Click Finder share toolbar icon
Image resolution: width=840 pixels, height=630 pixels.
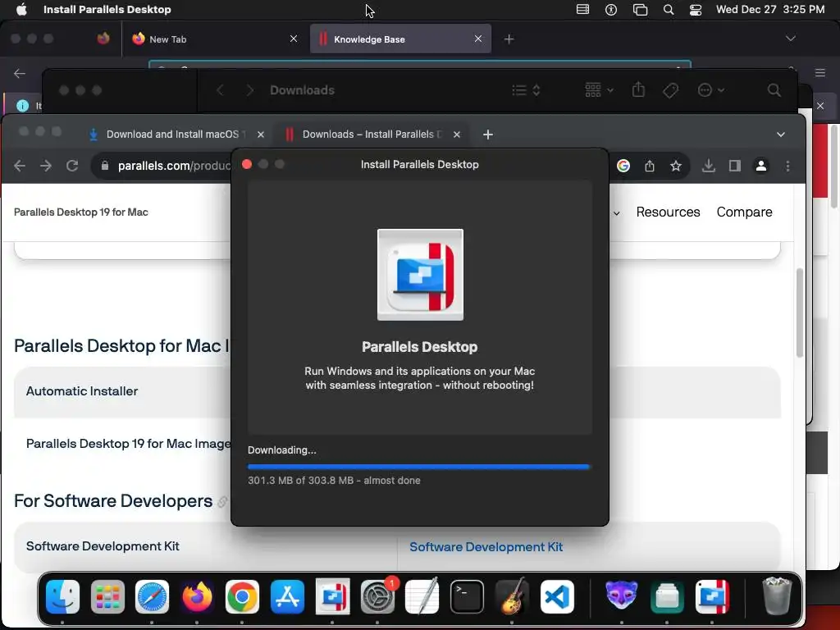click(x=638, y=89)
